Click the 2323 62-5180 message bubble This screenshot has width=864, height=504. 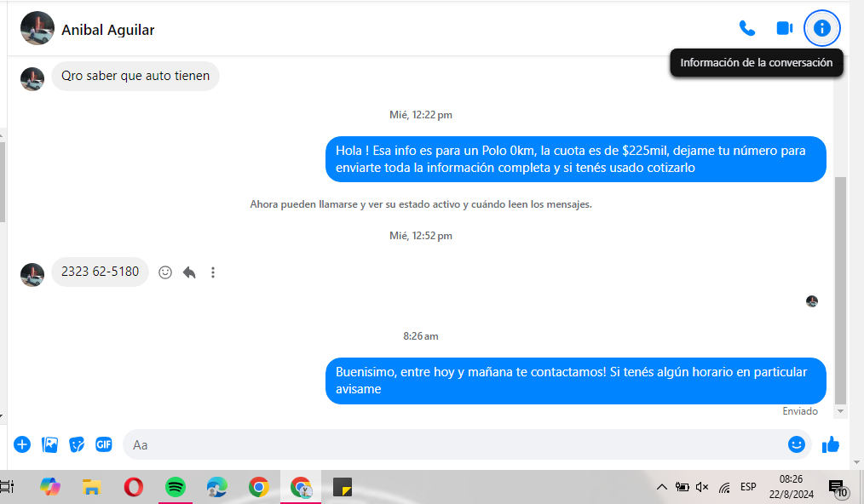click(100, 272)
